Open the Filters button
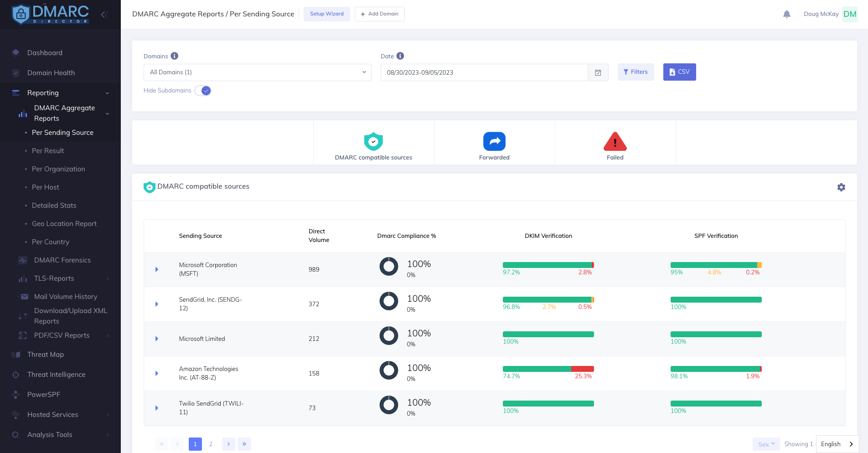 [x=636, y=72]
